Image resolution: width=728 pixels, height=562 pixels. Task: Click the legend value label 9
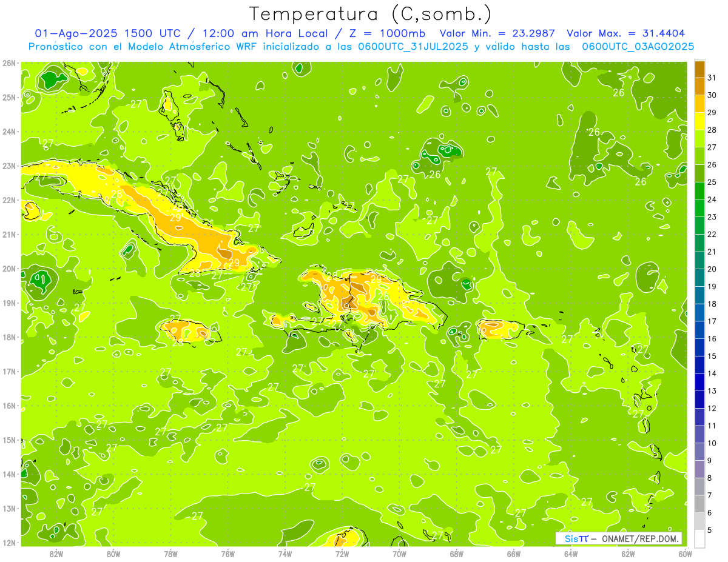(x=710, y=461)
